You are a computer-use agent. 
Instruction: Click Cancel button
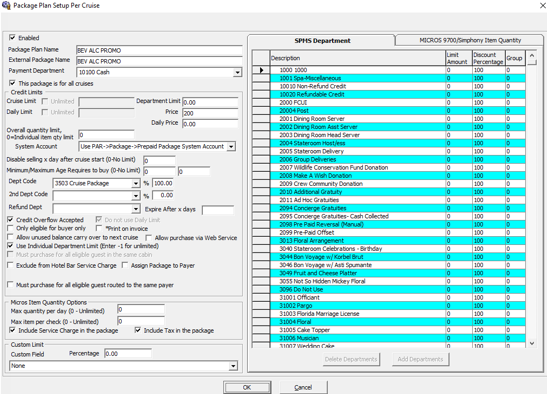click(x=303, y=387)
